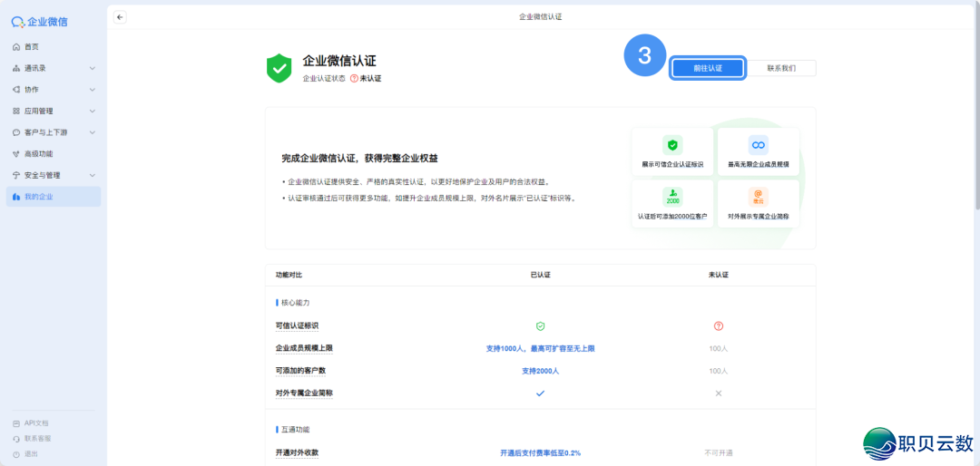Click the 通讯录 contacts icon
The width and height of the screenshot is (980, 466).
click(16, 68)
